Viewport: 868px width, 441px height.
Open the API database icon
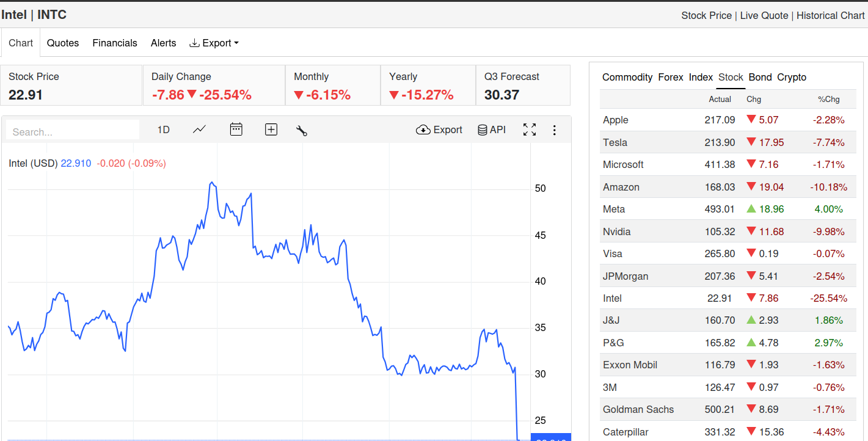click(x=482, y=129)
